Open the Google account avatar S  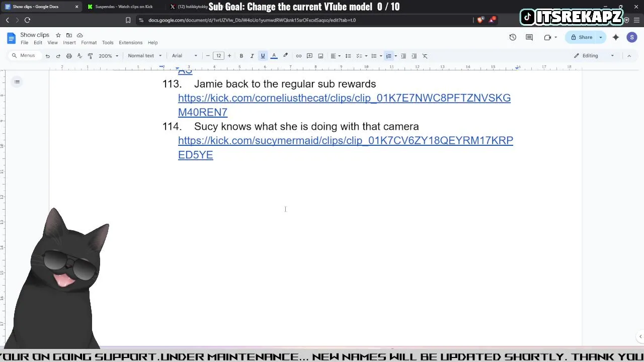pos(632,37)
